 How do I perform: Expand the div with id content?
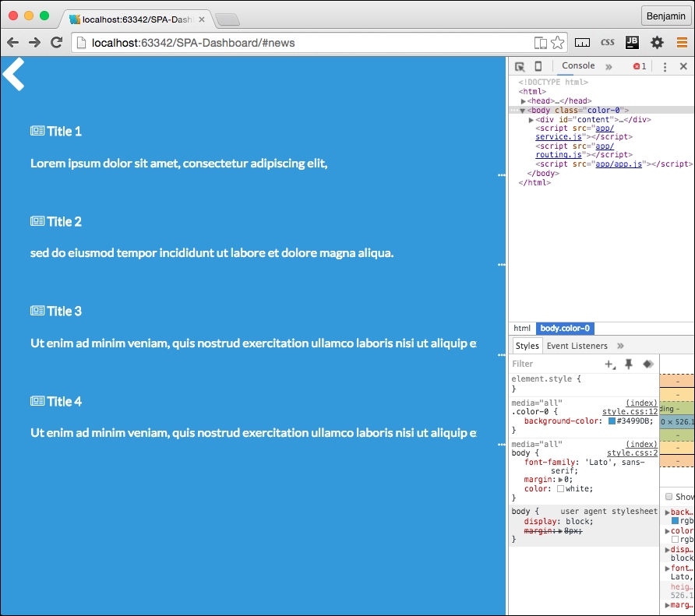tap(530, 119)
